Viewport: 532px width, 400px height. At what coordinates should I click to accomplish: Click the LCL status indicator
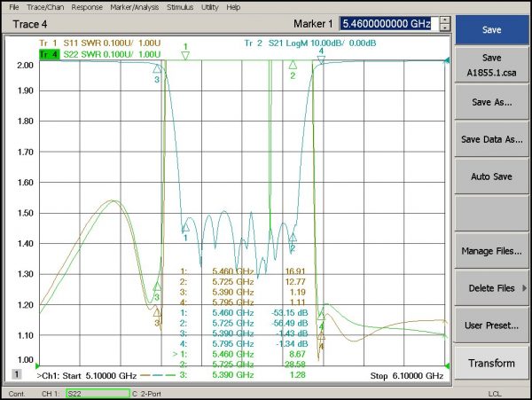click(495, 394)
